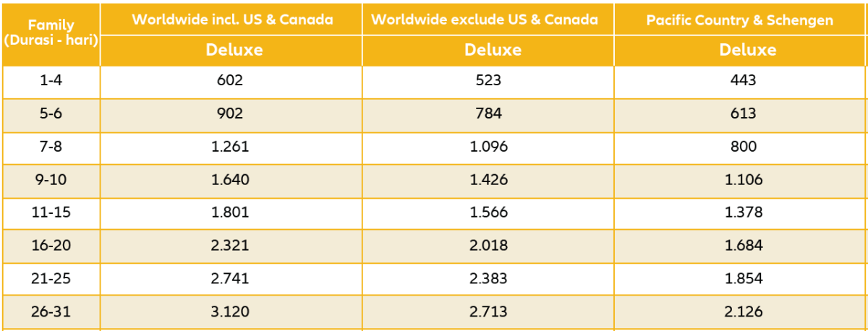Viewport: 868px width, 331px height.
Task: Select the Family (Durasi - hari) header cell
Action: (51, 33)
